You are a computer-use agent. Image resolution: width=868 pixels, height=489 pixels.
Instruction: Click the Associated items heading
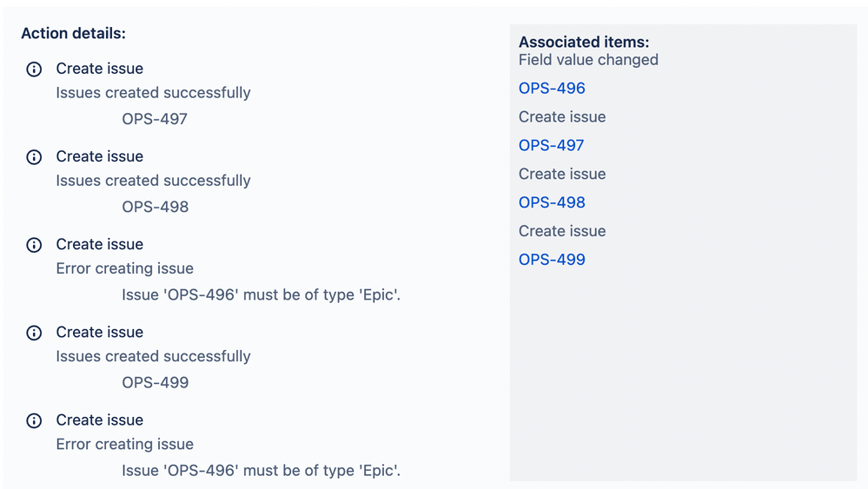click(584, 42)
